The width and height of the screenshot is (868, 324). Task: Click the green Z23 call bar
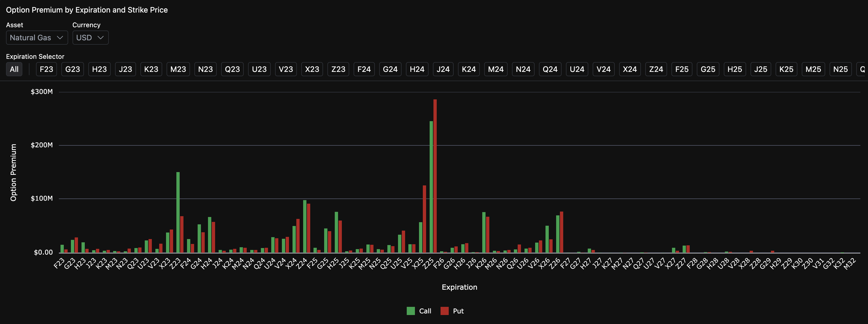(178, 212)
